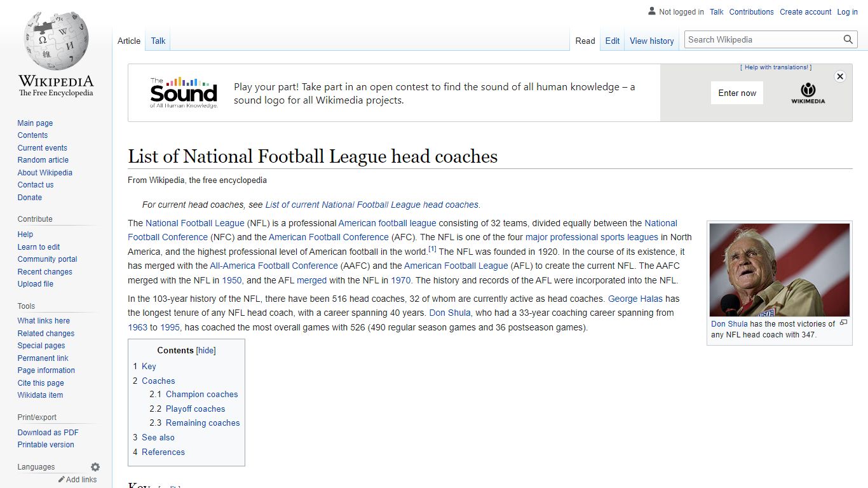
Task: Click The Sound of All Human Knowledge logo
Action: (184, 93)
